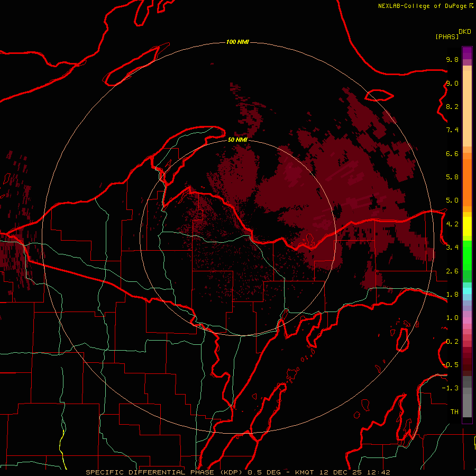Click the 12 DEC 25 12:42 timestamp
Viewport: 476px width, 476px height.
(354, 472)
